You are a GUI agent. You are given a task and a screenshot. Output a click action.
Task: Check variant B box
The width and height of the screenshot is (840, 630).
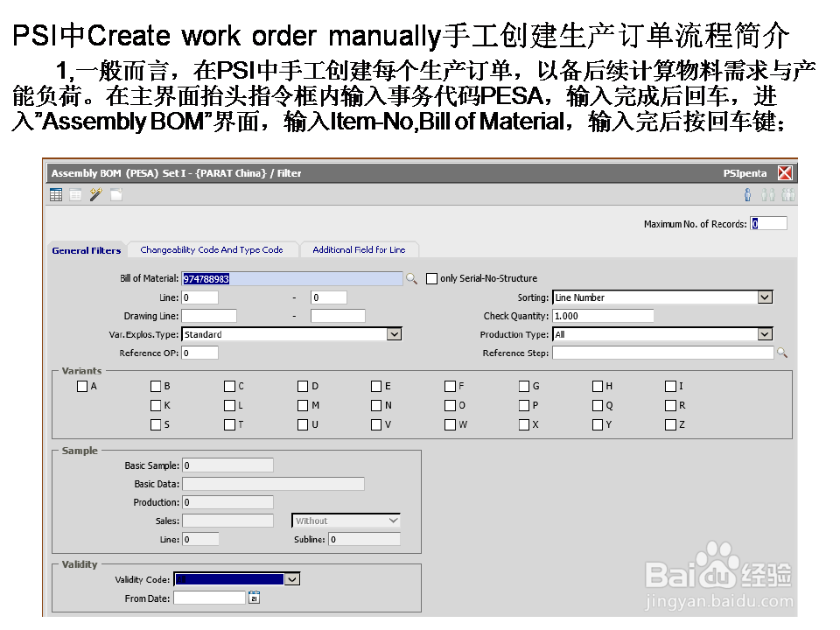click(156, 386)
